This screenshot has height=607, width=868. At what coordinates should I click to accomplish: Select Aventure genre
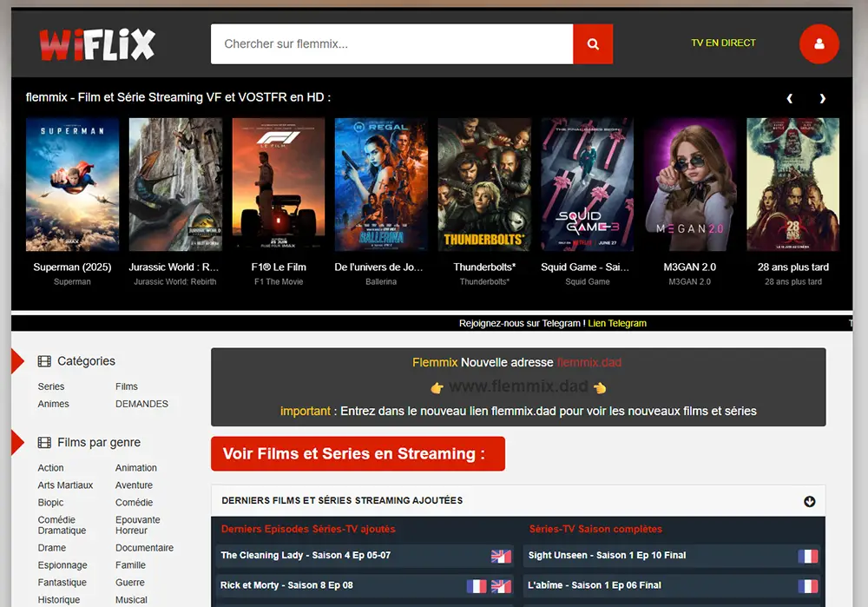point(134,485)
